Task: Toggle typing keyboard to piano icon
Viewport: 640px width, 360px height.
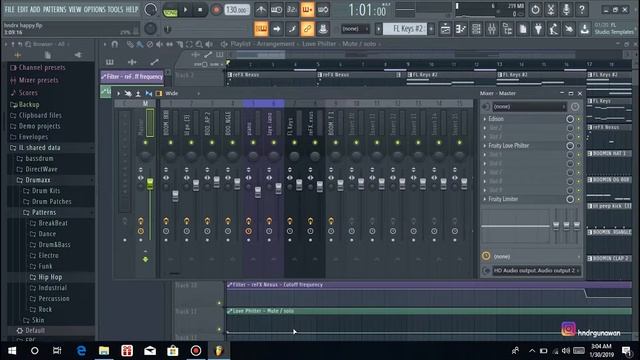Action: [261, 29]
